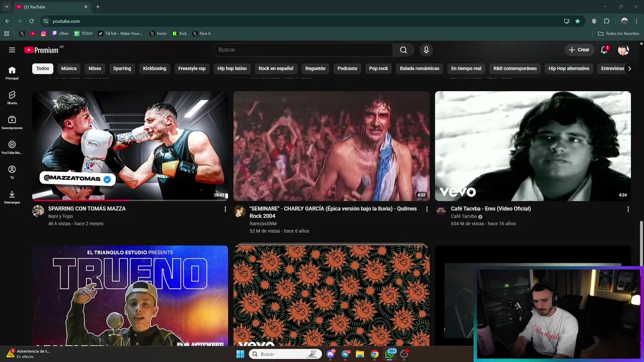The width and height of the screenshot is (644, 362).
Task: Open Chrome extensions puzzle icon
Action: 606,21
